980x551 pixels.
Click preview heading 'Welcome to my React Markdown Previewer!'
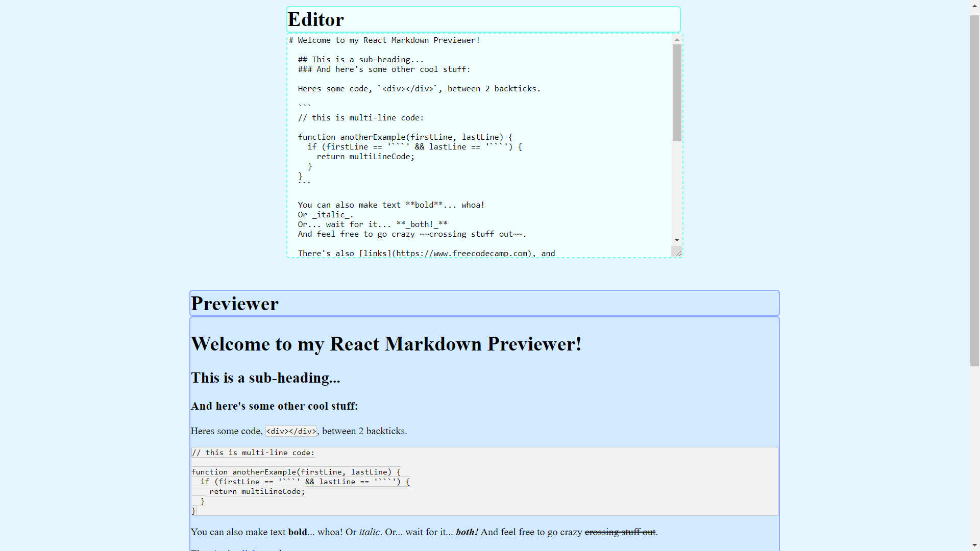point(386,344)
